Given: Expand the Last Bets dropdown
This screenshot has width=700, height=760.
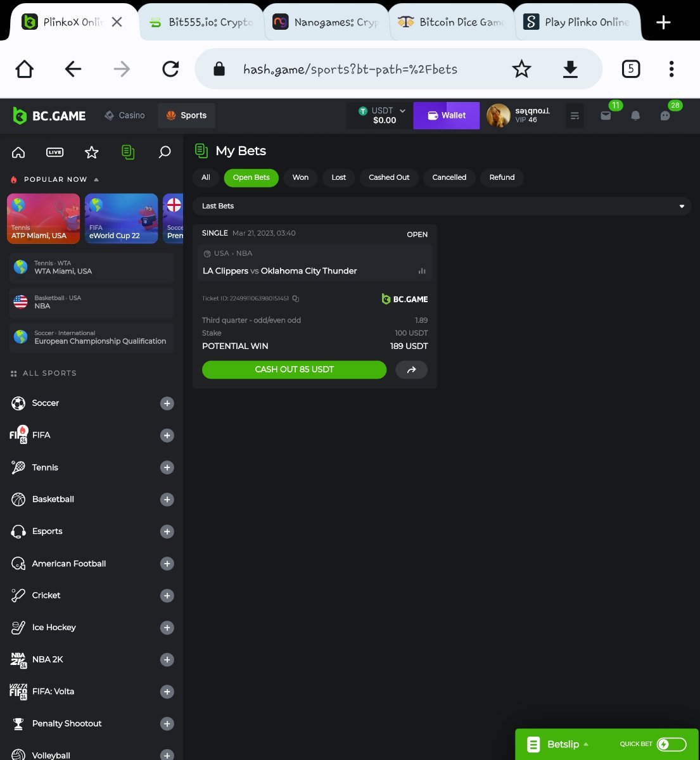Looking at the screenshot, I should pyautogui.click(x=682, y=206).
